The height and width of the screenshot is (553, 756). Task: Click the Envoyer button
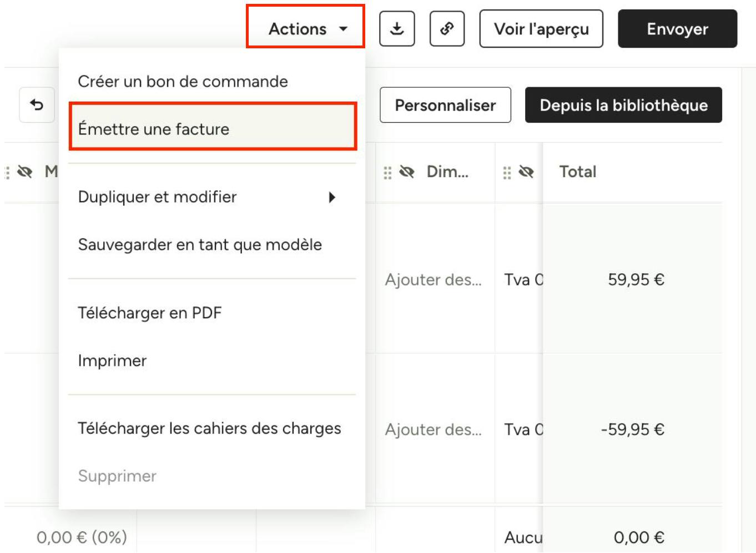[677, 29]
